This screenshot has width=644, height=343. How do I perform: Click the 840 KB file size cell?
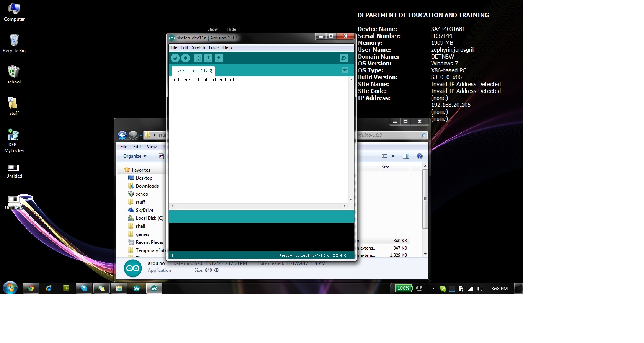tap(400, 241)
